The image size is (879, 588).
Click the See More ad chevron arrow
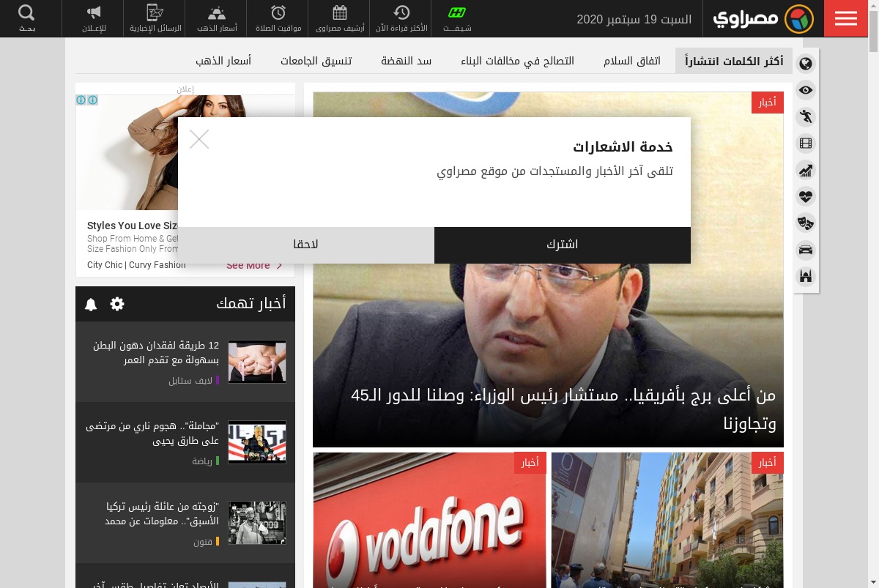279,265
